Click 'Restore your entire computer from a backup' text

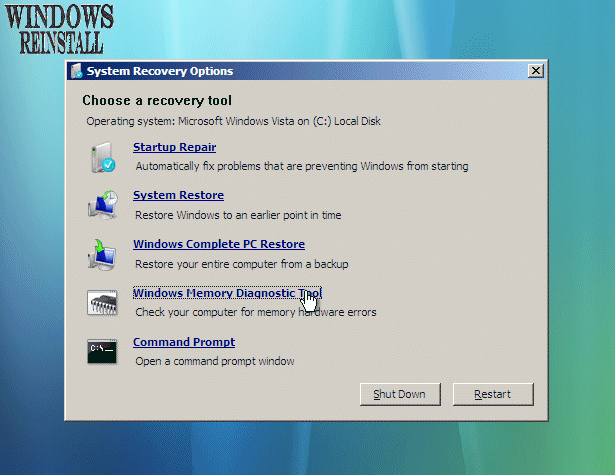(241, 264)
